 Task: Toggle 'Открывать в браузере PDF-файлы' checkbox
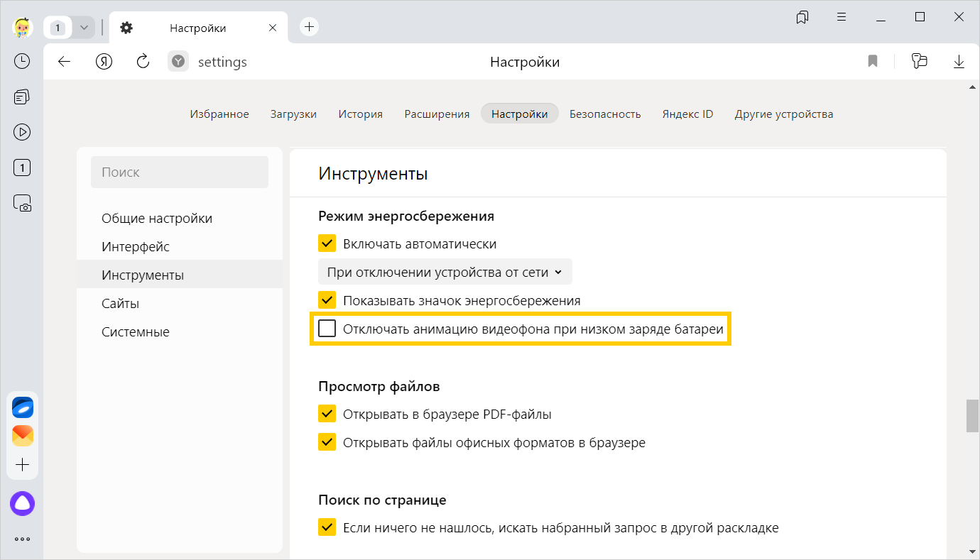pyautogui.click(x=327, y=414)
